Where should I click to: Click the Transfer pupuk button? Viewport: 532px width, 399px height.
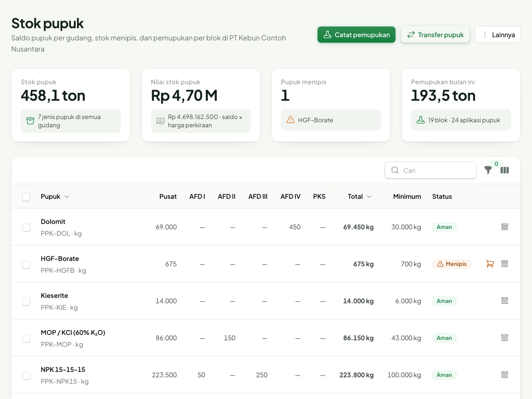(x=435, y=35)
